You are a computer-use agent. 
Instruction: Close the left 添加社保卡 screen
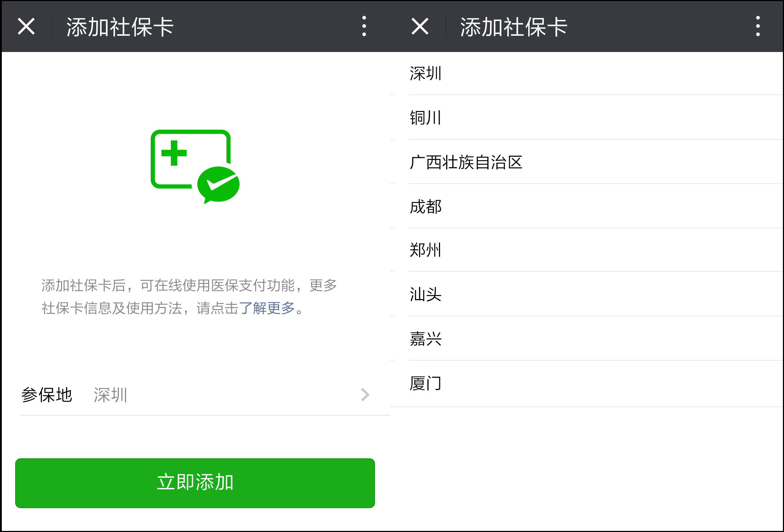coord(26,26)
